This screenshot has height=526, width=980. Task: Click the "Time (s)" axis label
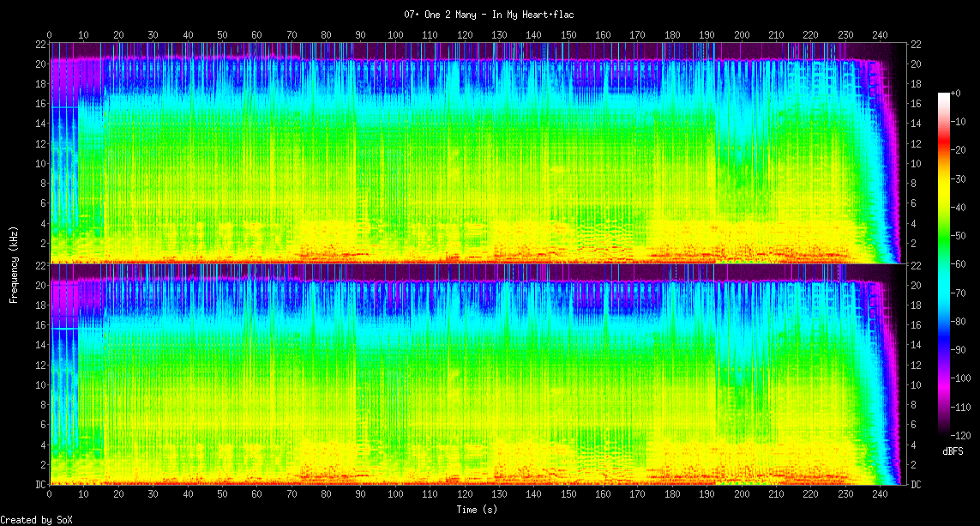pos(476,509)
